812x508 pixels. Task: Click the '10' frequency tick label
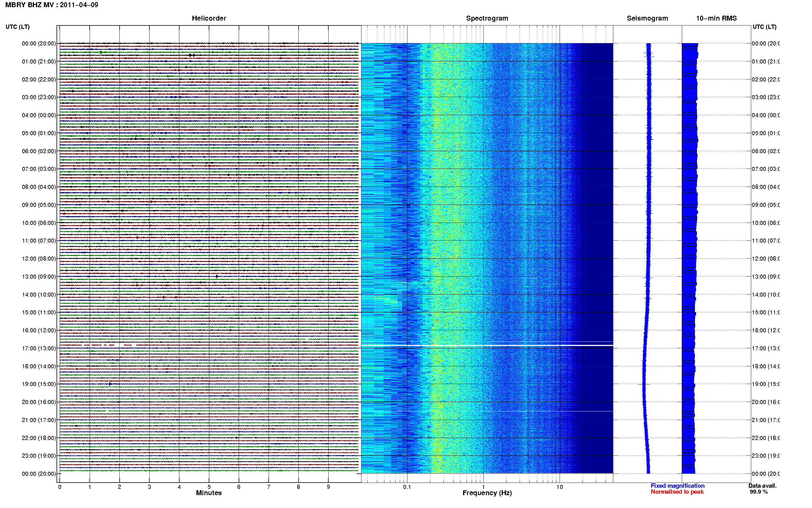pyautogui.click(x=560, y=487)
